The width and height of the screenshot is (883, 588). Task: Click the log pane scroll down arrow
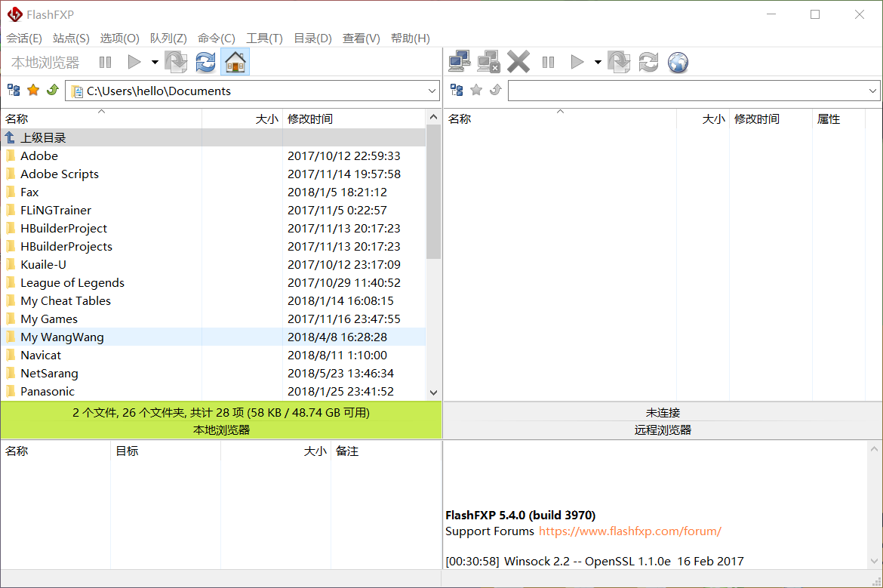(x=874, y=561)
